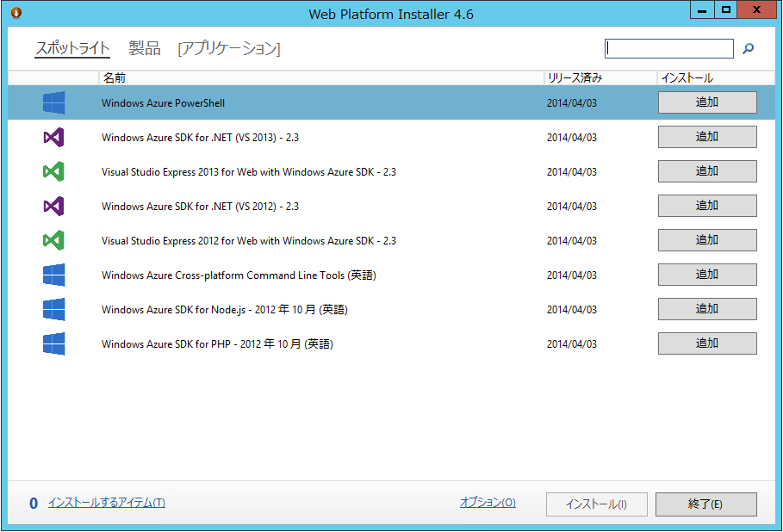
Task: Click 追加 for Azure SDK .NET (VS 2012)
Action: click(707, 206)
